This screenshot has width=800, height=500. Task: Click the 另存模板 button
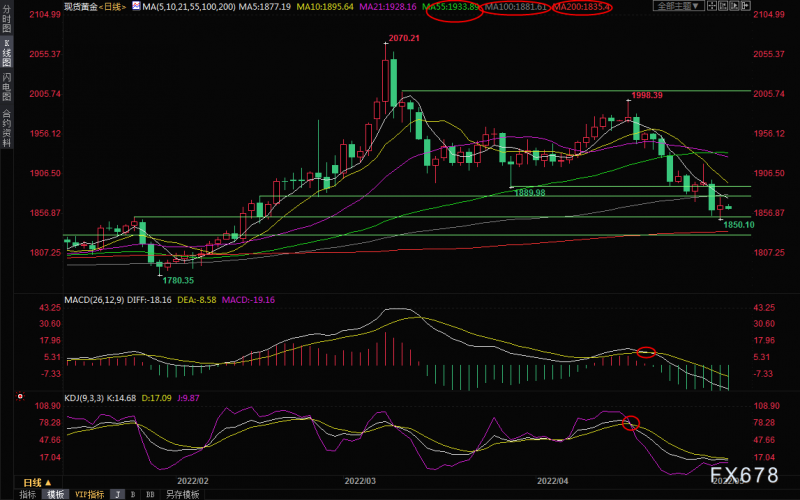182,494
